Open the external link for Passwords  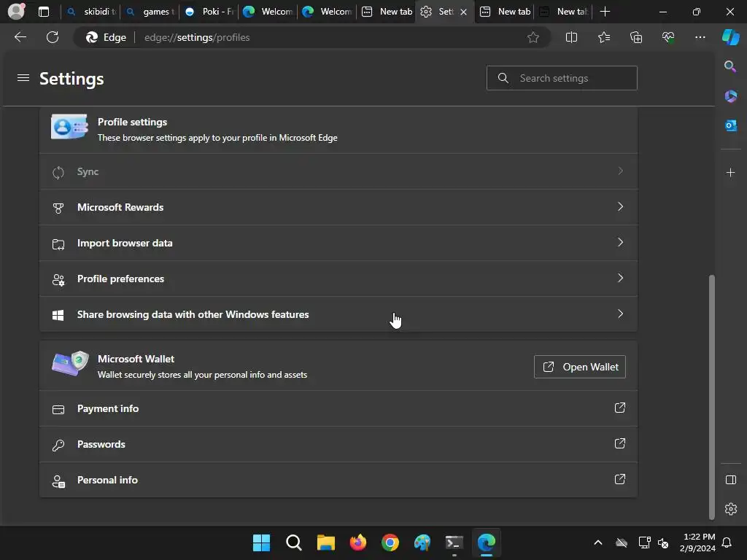pyautogui.click(x=620, y=443)
